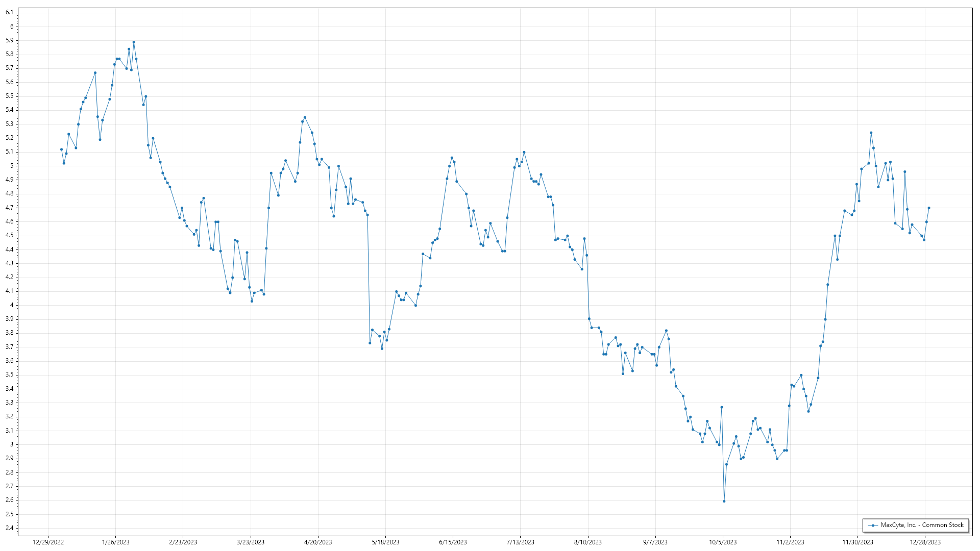Viewport: 980px width, 551px height.
Task: Click the 1/26/2023 x-axis date label
Action: coord(116,542)
